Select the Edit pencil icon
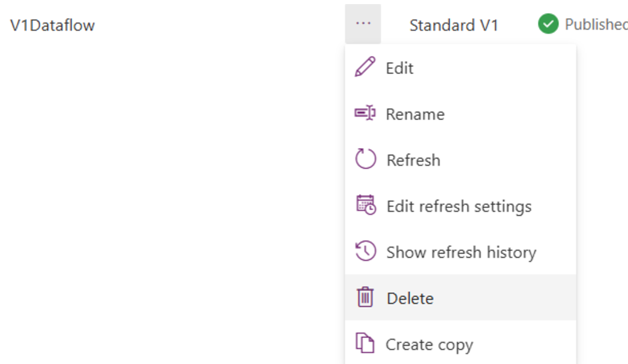The height and width of the screenshot is (364, 628). 368,67
